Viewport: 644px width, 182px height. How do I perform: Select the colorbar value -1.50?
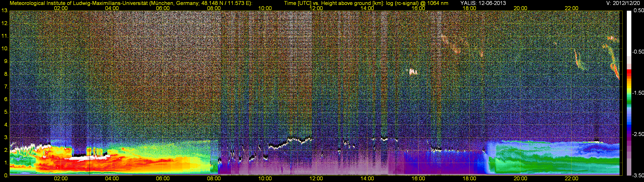click(x=638, y=93)
